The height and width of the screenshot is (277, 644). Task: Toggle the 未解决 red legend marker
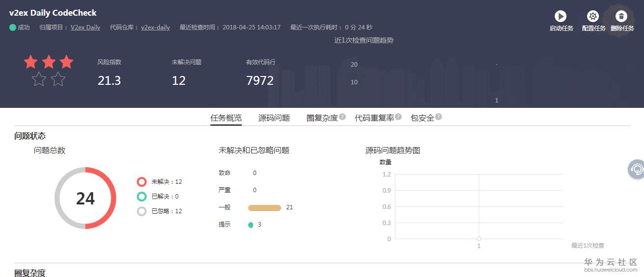[142, 182]
